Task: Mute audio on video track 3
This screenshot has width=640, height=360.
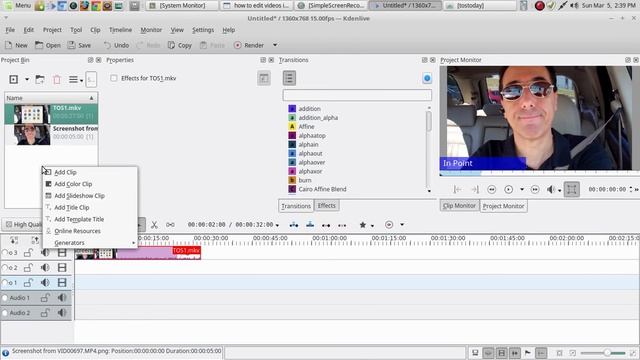Action: click(45, 253)
